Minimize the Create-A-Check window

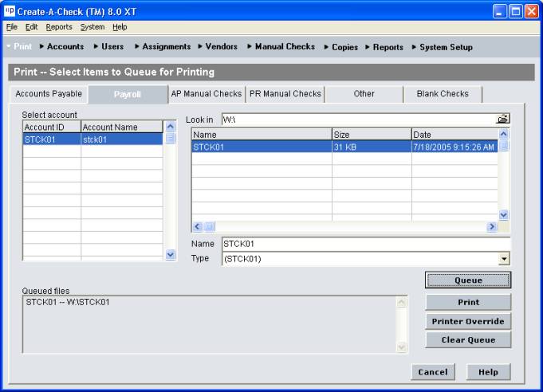coord(499,11)
